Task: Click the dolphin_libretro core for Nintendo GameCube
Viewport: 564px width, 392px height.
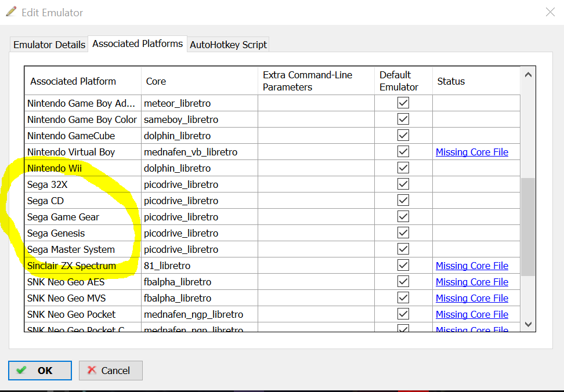Action: pyautogui.click(x=200, y=136)
